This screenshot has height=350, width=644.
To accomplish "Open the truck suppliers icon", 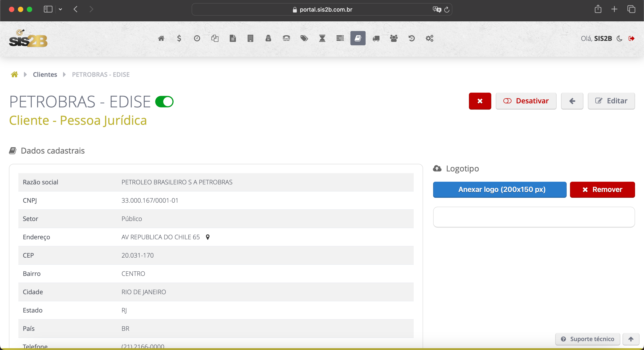I will pos(376,38).
